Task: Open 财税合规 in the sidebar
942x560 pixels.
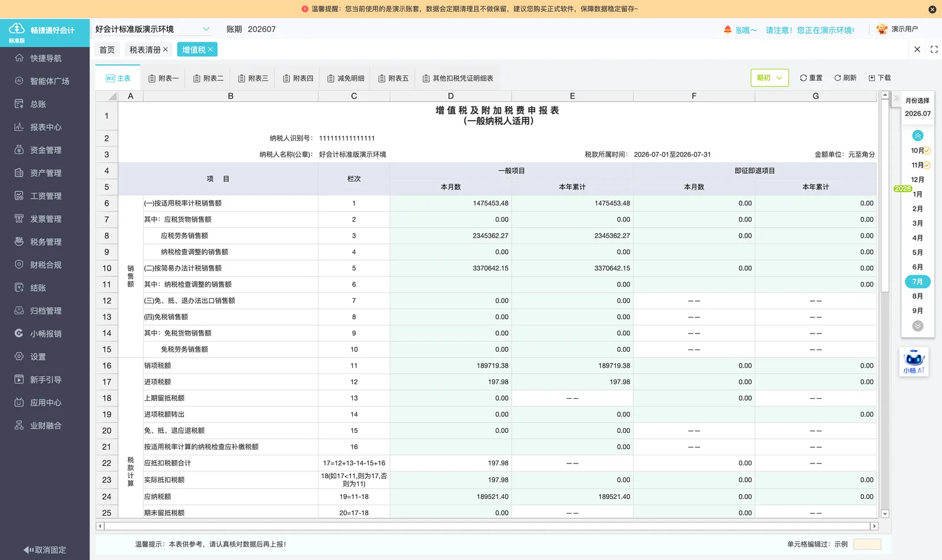Action: [x=45, y=265]
